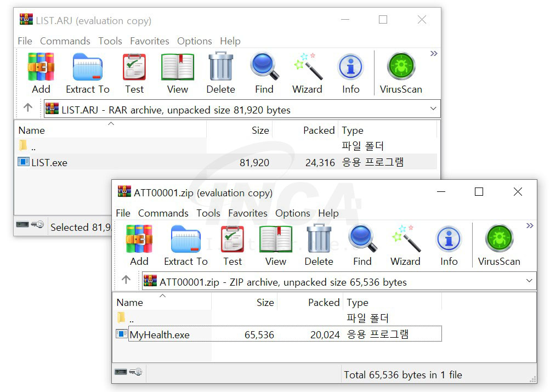
Task: Open Commands menu in ATT00001.zip window
Action: coord(163,213)
